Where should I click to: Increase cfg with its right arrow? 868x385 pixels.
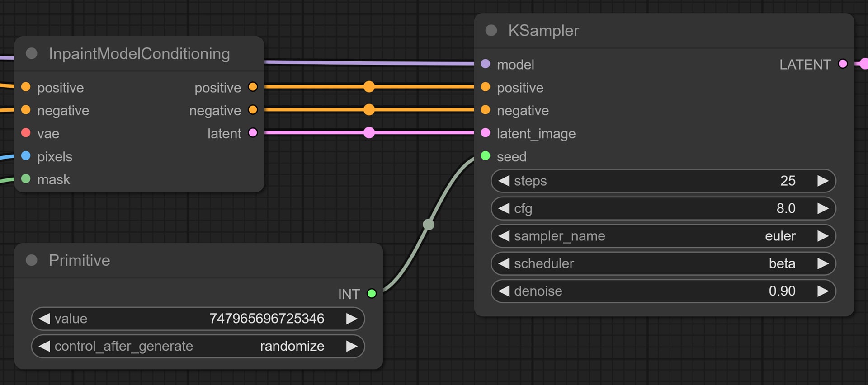coord(823,208)
